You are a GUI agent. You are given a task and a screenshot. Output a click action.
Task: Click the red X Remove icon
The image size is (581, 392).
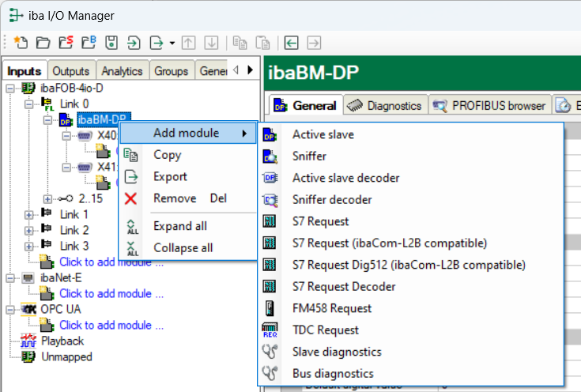[131, 198]
